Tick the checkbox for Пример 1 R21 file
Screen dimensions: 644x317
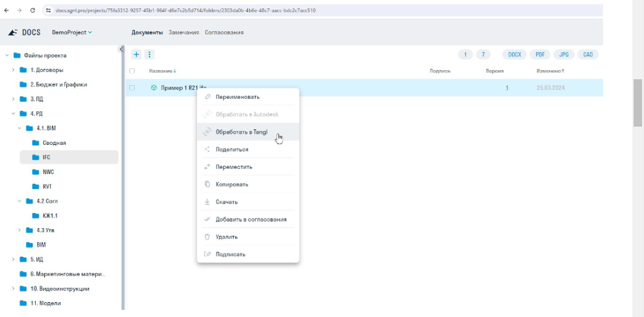(132, 88)
